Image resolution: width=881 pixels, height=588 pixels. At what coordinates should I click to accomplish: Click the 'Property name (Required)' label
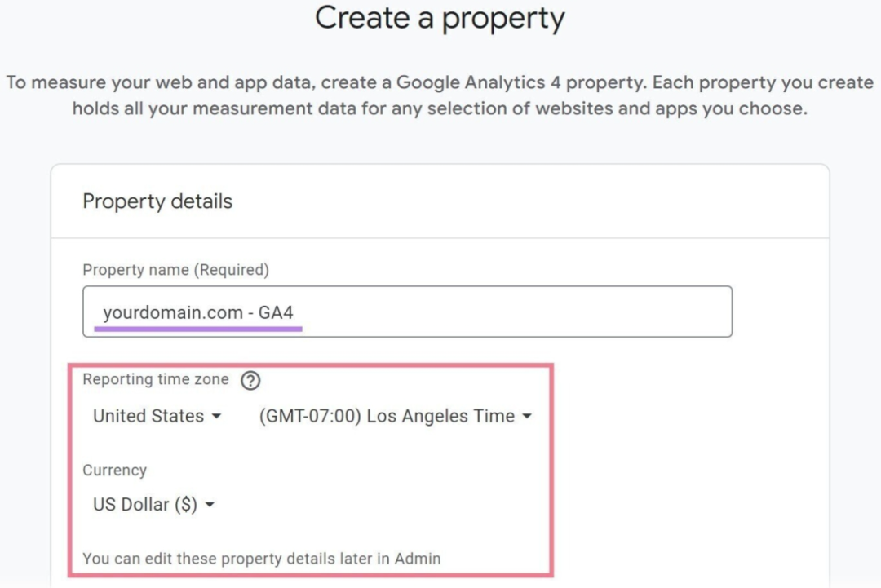pos(176,270)
